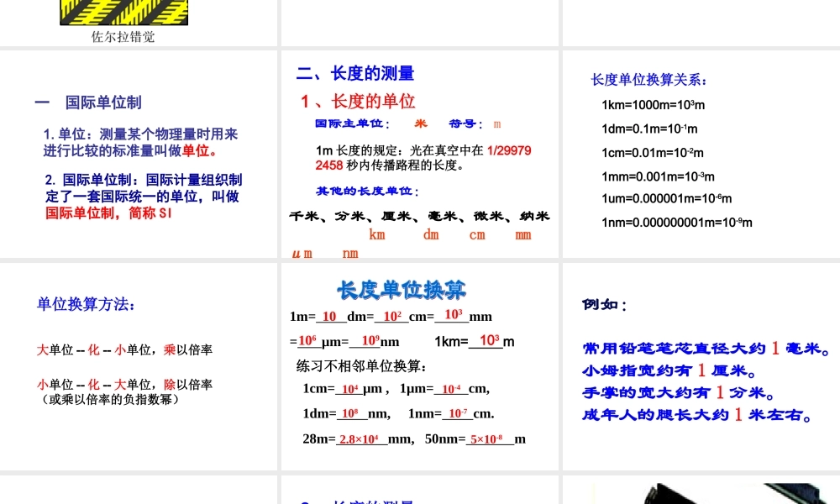Image resolution: width=840 pixels, height=504 pixels.
Task: Click the Zöllner illusion striped image
Action: (x=123, y=12)
